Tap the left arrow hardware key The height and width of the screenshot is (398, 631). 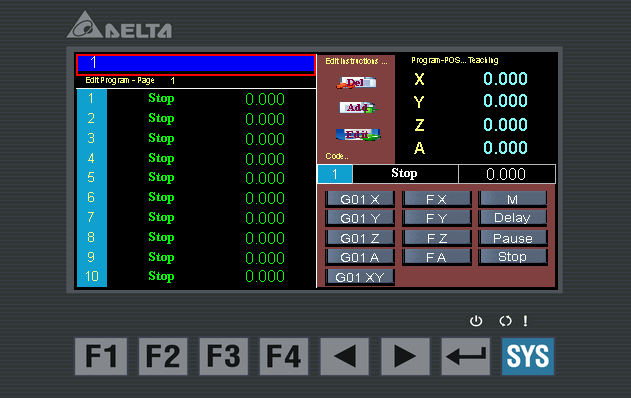[x=344, y=357]
